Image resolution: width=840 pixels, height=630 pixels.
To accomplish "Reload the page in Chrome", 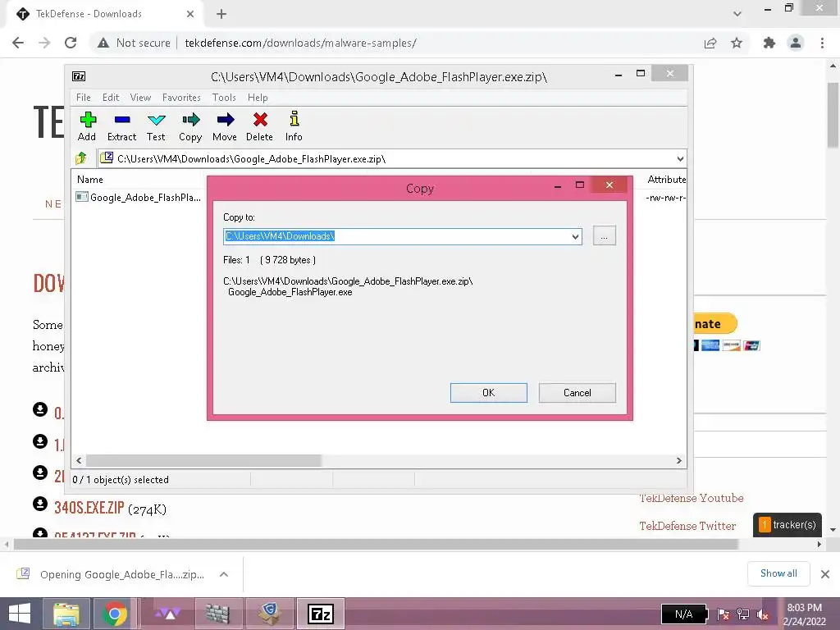I will coord(71,43).
